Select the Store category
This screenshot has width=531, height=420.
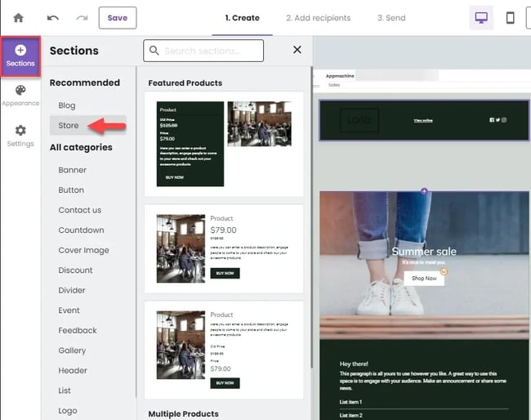click(x=69, y=126)
